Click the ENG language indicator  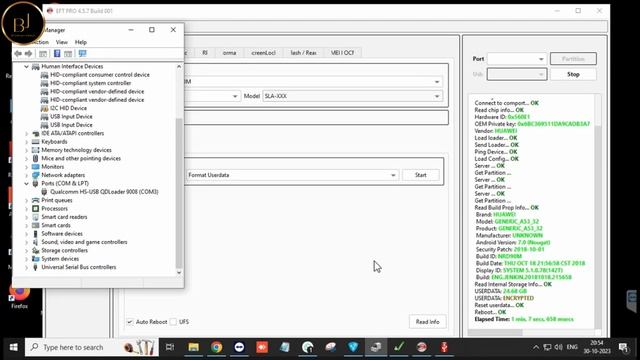pos(572,347)
